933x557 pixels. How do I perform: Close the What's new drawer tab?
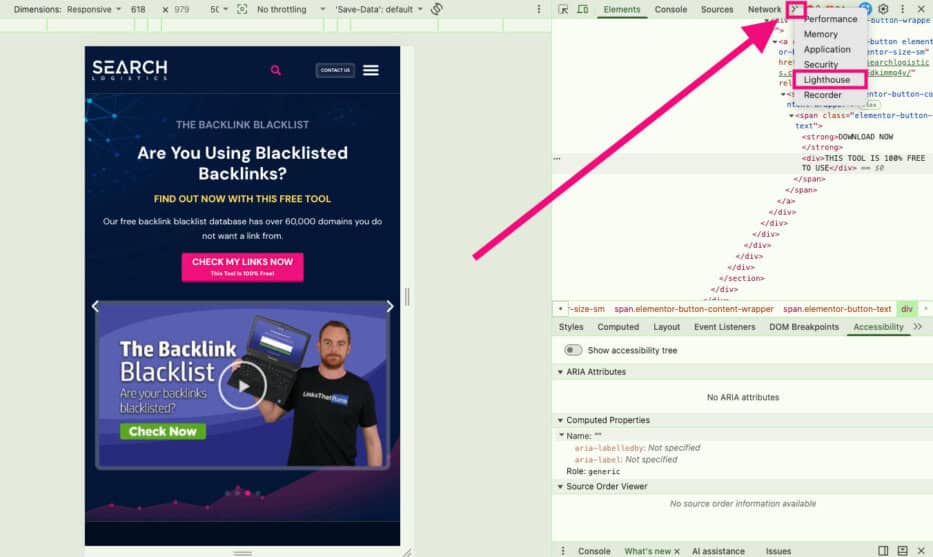677,551
